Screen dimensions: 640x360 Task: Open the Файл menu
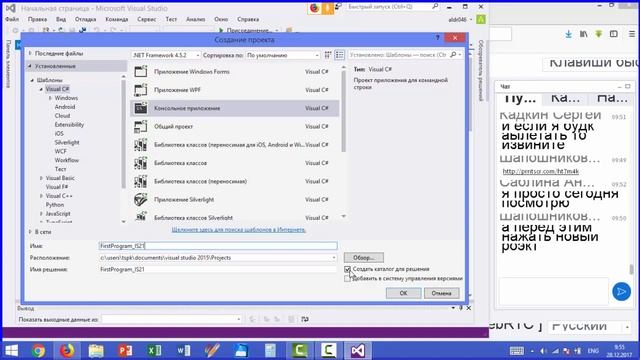click(12, 19)
